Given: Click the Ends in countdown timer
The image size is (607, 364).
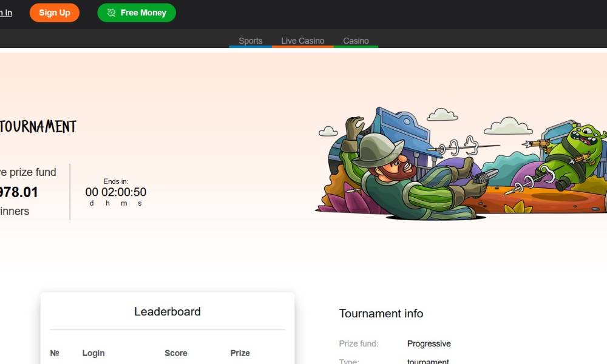Looking at the screenshot, I should [116, 192].
